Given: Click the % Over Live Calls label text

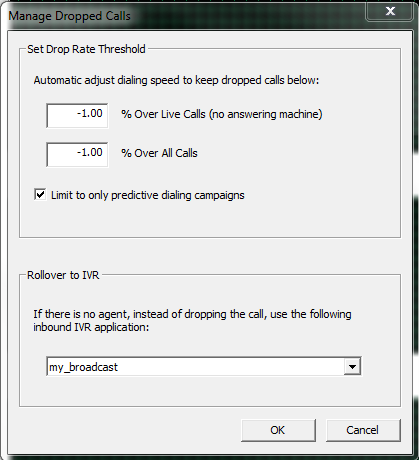Looking at the screenshot, I should tap(222, 114).
